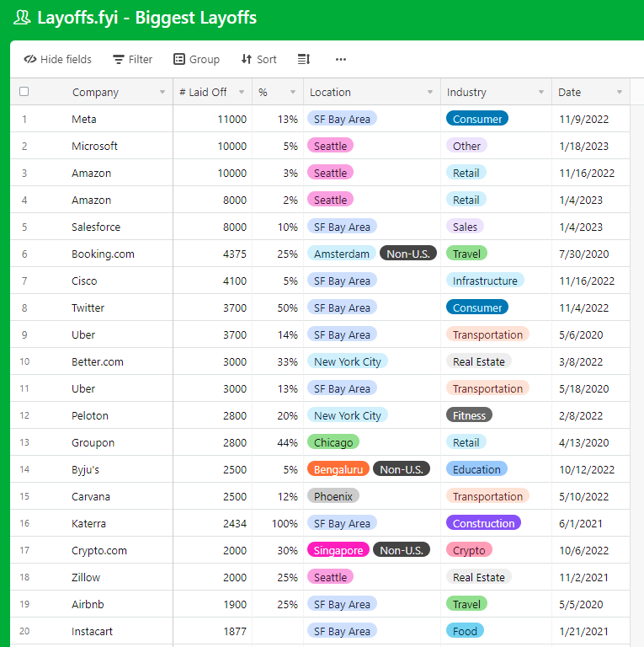Click the Construction industry tag
Viewport: 644px width, 647px height.
click(x=483, y=523)
